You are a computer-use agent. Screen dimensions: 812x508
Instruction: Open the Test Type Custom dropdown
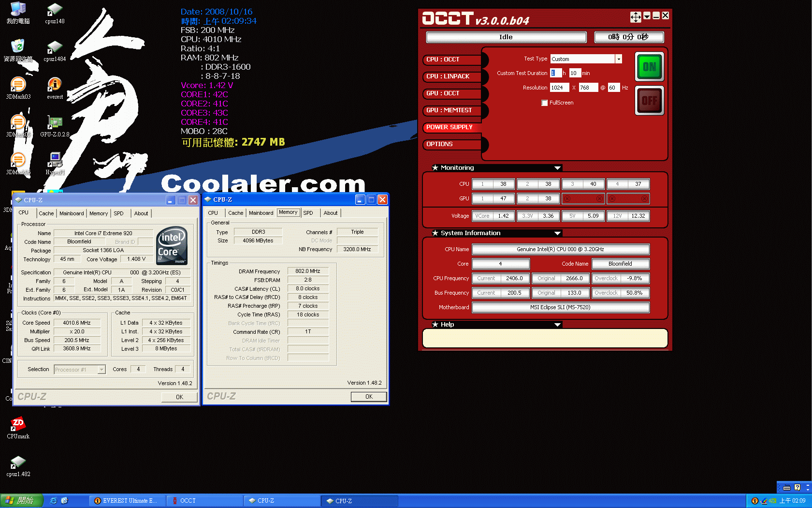[618, 59]
